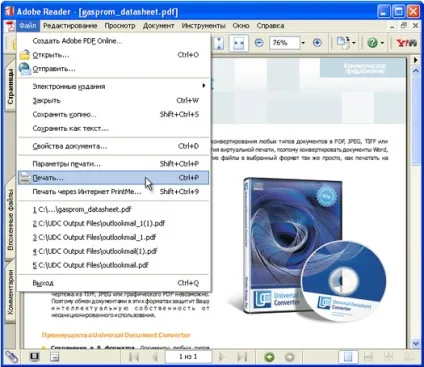
Task: Switch to the Страницы side tab
Action: [x=10, y=86]
